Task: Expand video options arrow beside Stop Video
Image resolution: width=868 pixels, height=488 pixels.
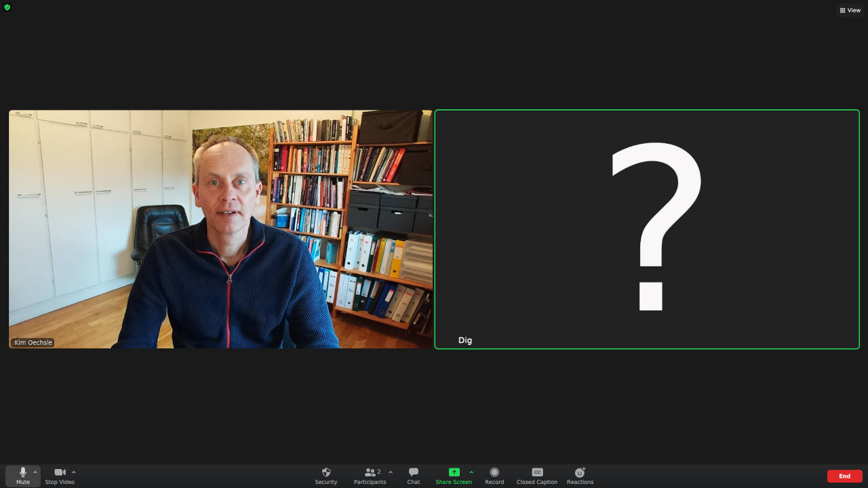Action: [x=73, y=472]
